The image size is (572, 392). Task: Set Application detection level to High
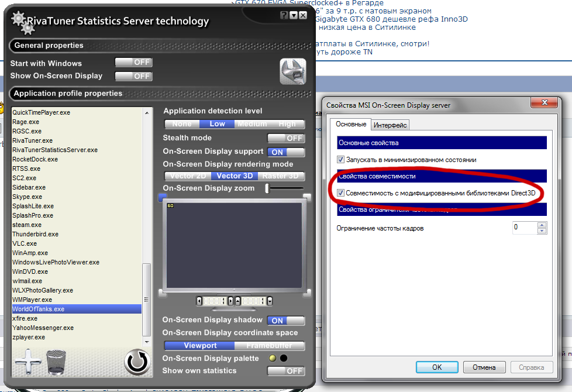(x=287, y=124)
